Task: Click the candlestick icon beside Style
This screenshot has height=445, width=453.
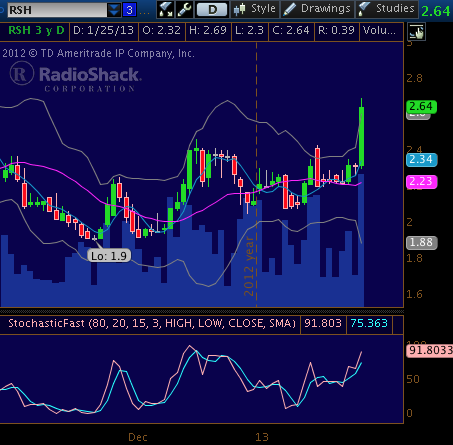Action: [239, 9]
